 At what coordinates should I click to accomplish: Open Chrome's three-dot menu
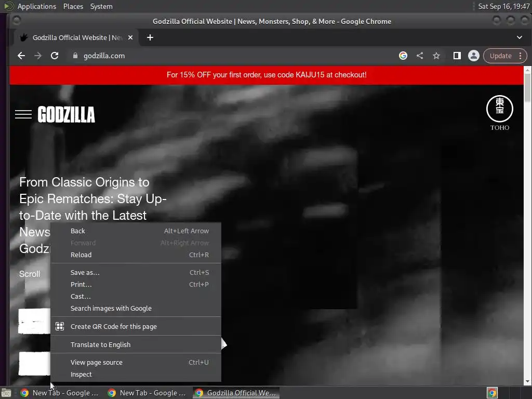pos(520,56)
